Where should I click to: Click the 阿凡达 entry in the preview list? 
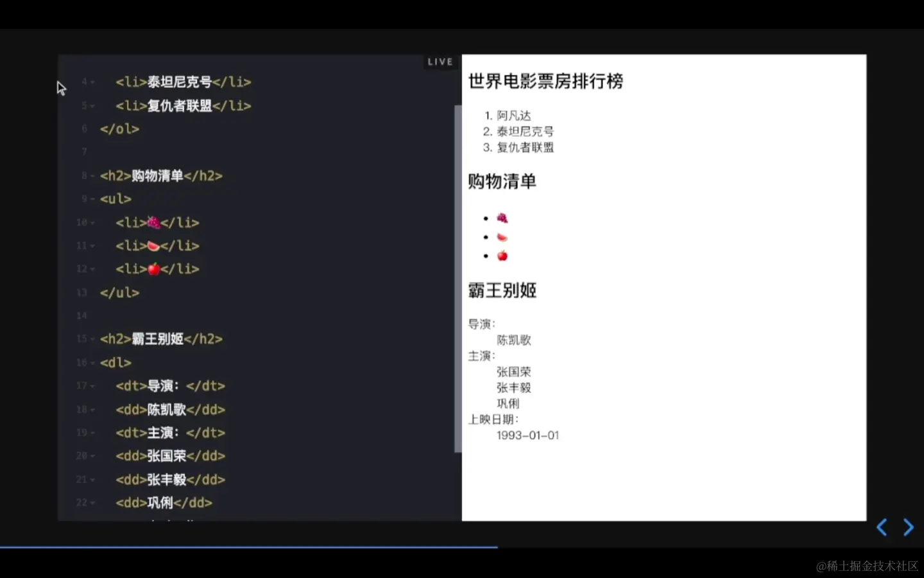[x=513, y=116]
